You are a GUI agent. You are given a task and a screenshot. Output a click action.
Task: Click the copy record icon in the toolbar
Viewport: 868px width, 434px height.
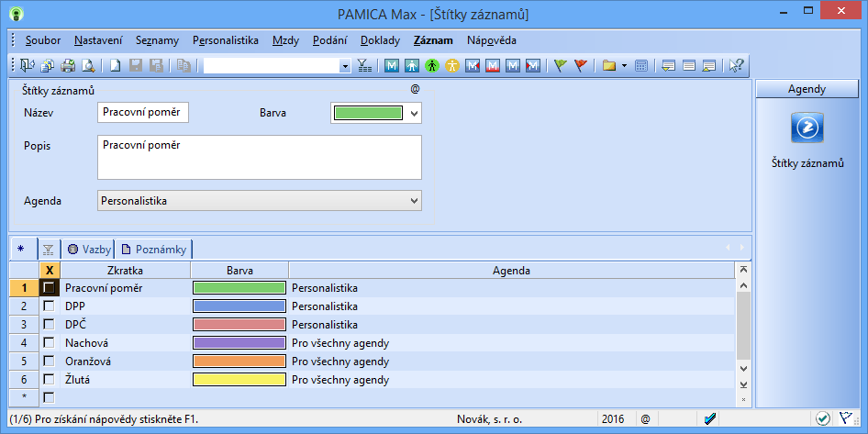pos(184,66)
